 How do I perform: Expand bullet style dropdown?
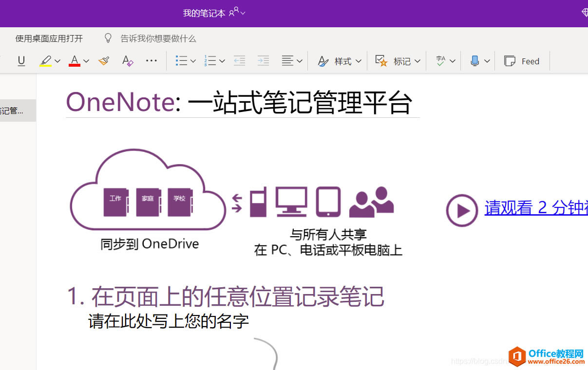[193, 61]
